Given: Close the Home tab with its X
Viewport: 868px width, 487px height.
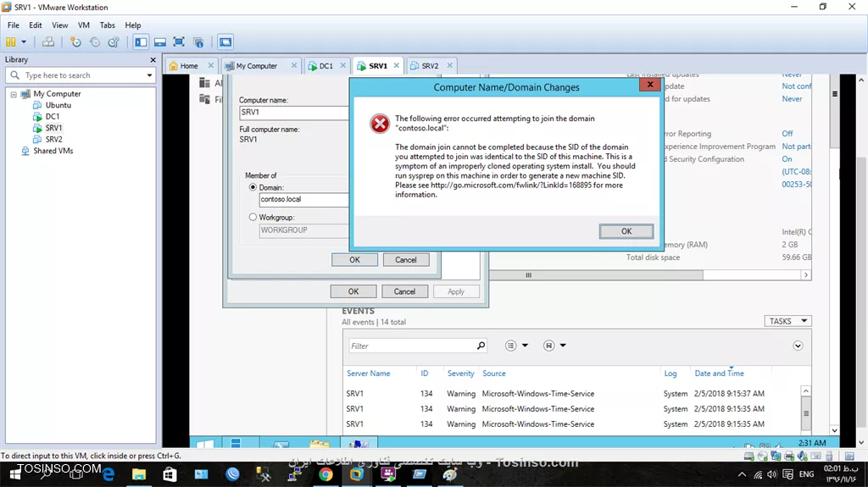Looking at the screenshot, I should click(x=210, y=65).
